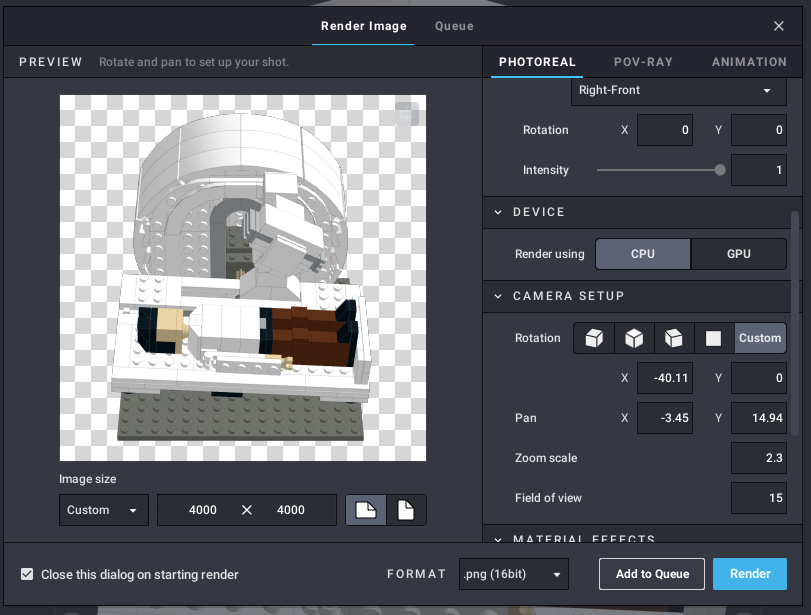Click the LEGO model preview image
This screenshot has width=811, height=615.
click(243, 278)
